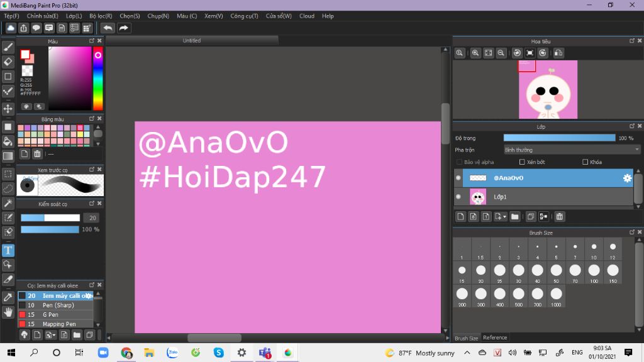Click the brush size slider showing 20

[x=50, y=218]
